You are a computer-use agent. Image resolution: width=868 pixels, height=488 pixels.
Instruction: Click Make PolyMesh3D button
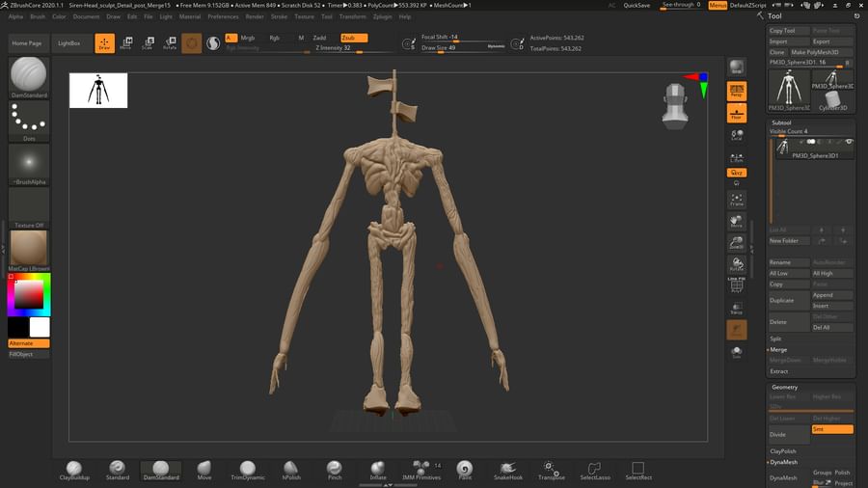[821, 52]
